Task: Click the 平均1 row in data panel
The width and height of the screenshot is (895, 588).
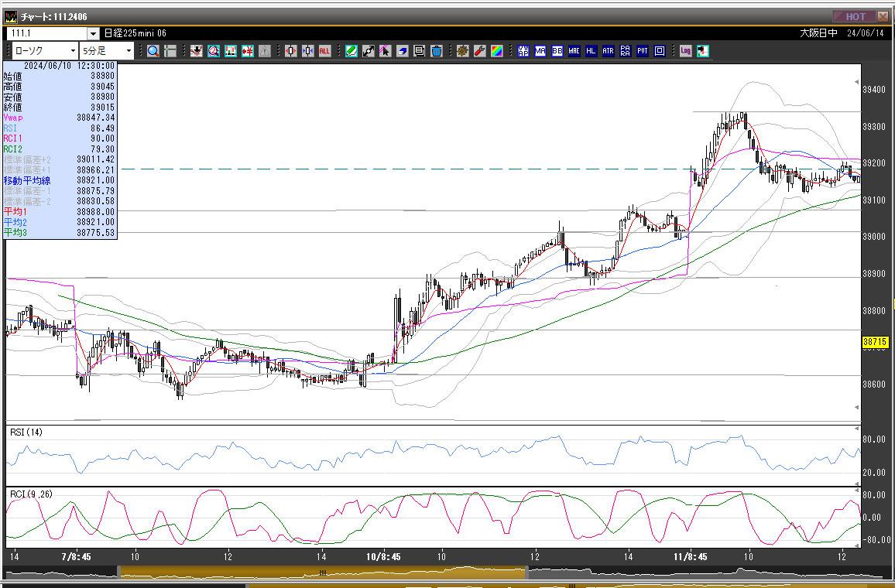Action: [x=60, y=211]
